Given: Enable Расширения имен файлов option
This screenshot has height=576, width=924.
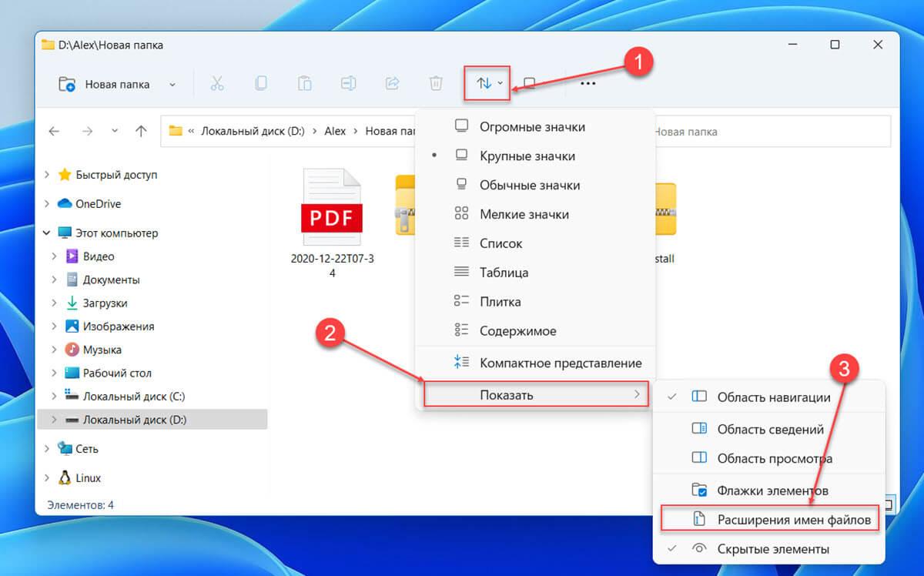Looking at the screenshot, I should 770,520.
